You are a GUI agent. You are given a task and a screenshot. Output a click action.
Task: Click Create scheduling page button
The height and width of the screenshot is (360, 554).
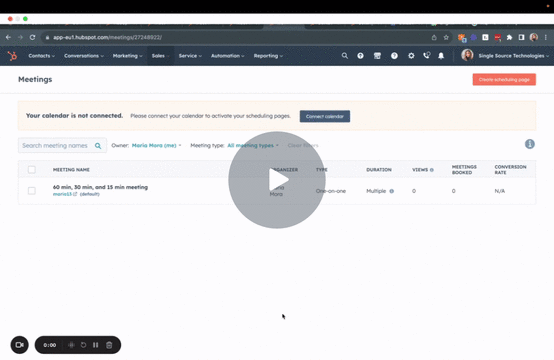tap(504, 79)
